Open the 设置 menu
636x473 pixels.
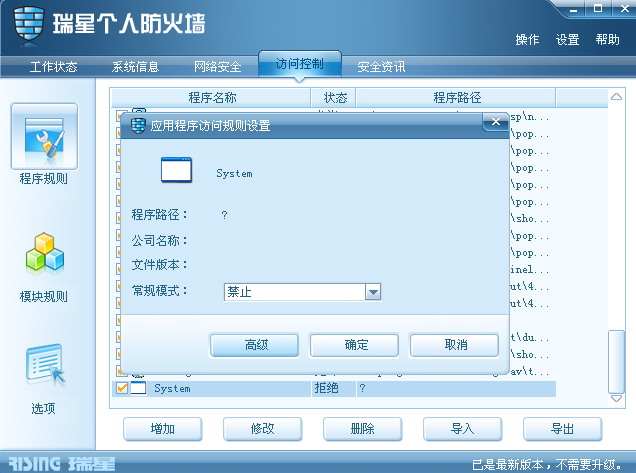[567, 40]
